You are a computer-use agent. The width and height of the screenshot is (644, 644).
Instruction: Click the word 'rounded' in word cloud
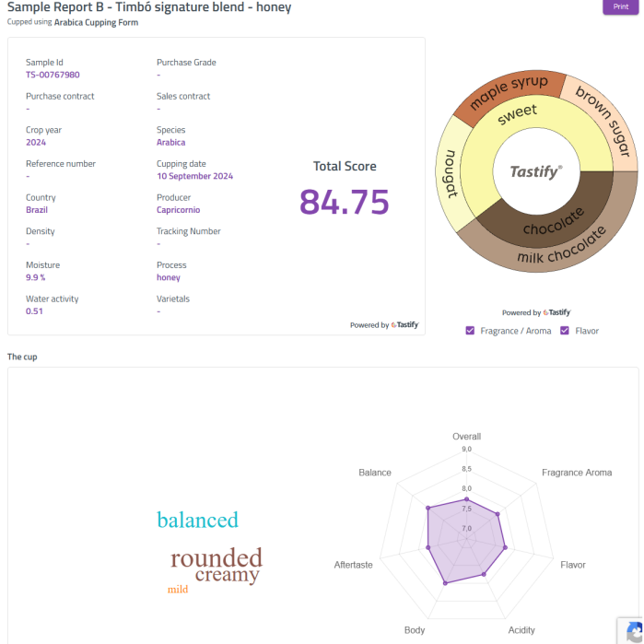pyautogui.click(x=217, y=558)
